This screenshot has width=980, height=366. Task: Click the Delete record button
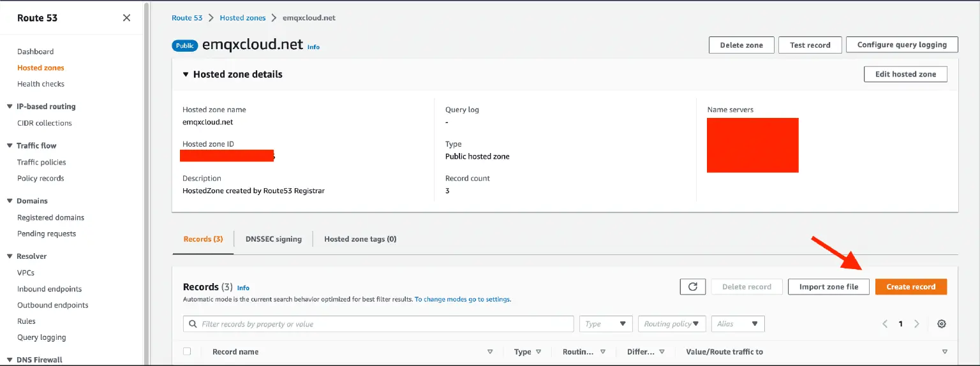pos(746,287)
